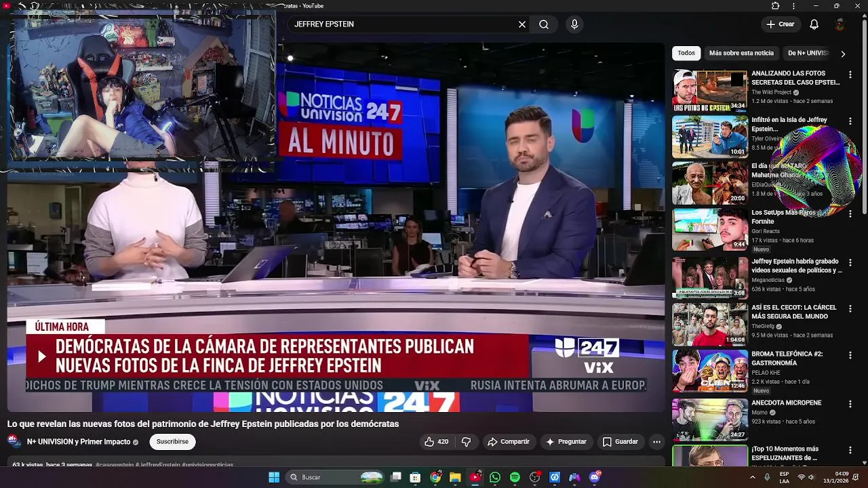The width and height of the screenshot is (868, 488).
Task: Open options for Jeffrey Epstein habría grabado video
Action: [850, 261]
